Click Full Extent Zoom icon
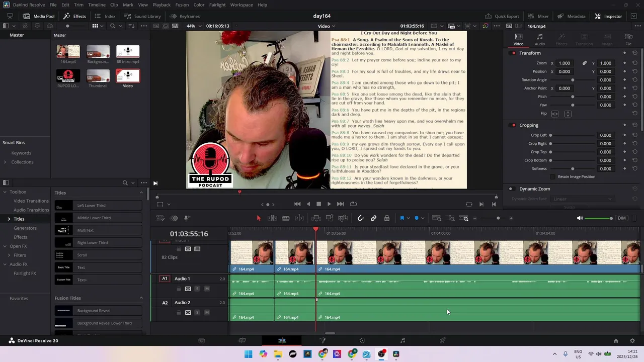This screenshot has height=362, width=644. point(437,218)
